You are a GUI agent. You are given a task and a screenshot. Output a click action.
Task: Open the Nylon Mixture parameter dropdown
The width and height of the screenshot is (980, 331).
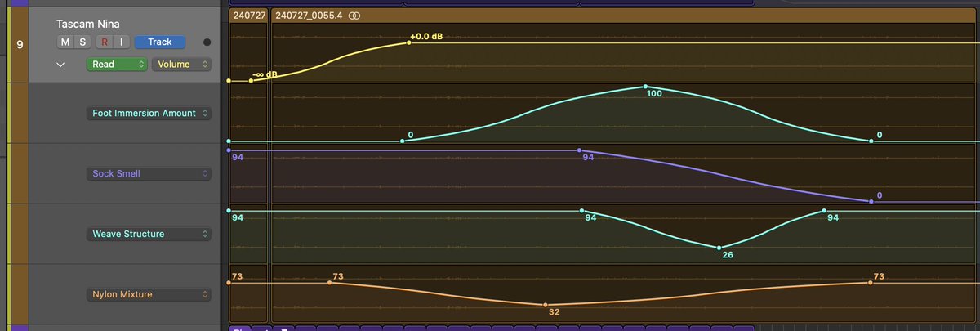(x=149, y=294)
